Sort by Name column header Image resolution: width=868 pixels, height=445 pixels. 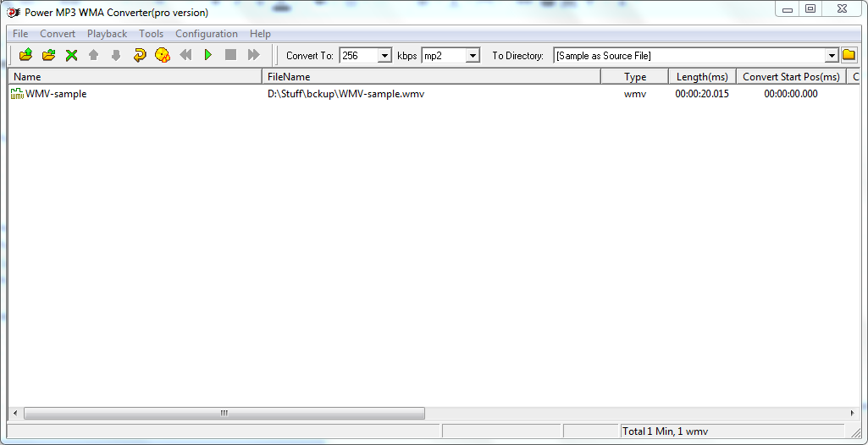click(x=135, y=77)
